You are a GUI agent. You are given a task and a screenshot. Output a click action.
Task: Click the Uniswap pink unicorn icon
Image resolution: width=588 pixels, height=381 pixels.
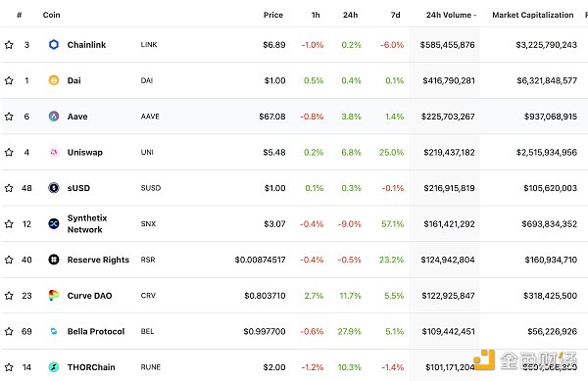click(x=54, y=152)
